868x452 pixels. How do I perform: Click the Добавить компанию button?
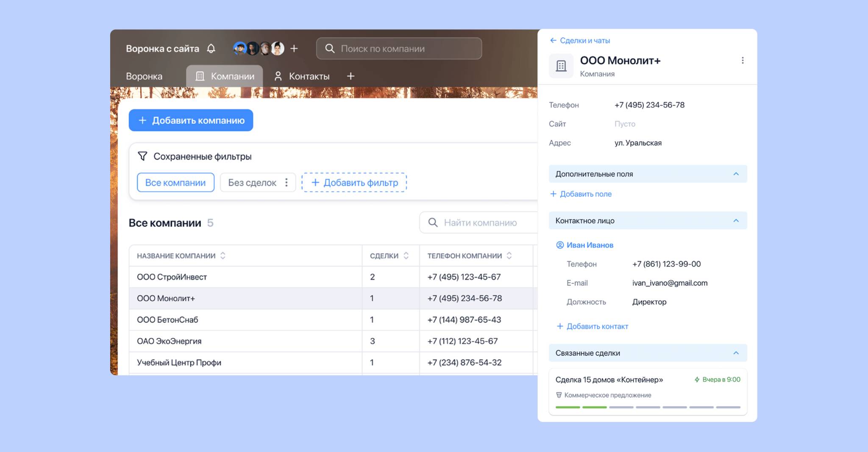191,120
